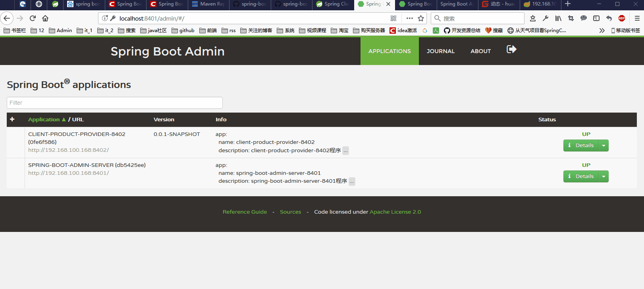Image resolution: width=644 pixels, height=289 pixels.
Task: Switch to the 192.168.10 browser tab
Action: coord(540,4)
